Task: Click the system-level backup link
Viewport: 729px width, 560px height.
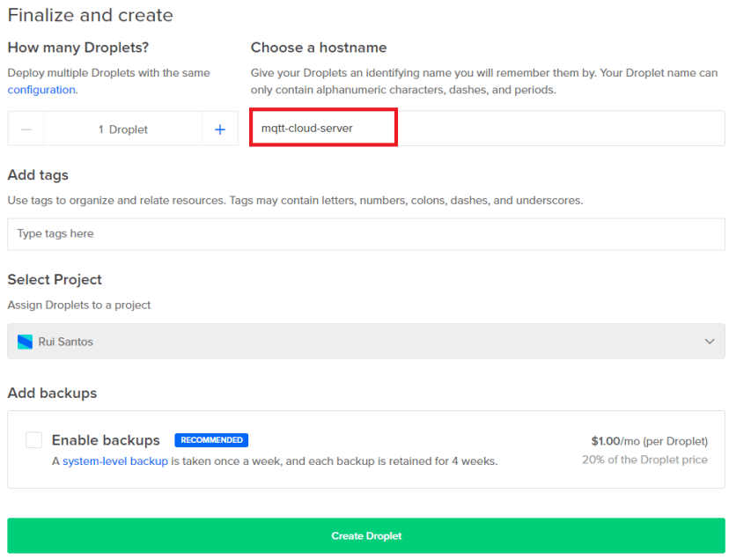Action: point(115,460)
